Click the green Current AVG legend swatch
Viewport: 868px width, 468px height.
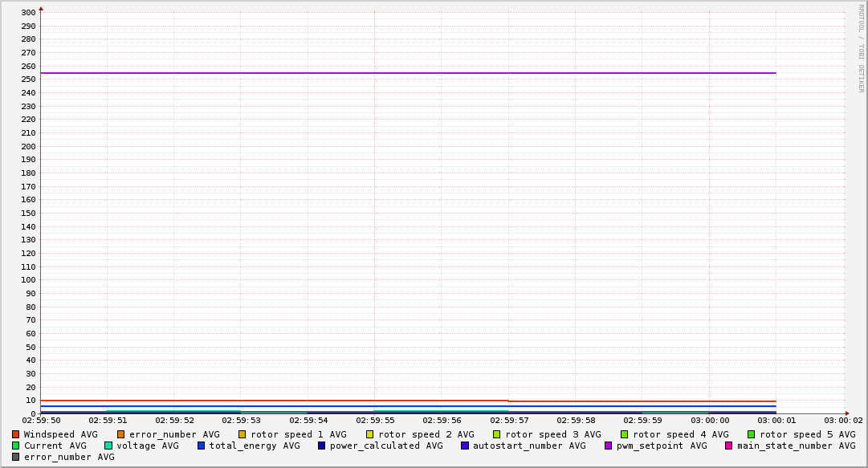15,446
